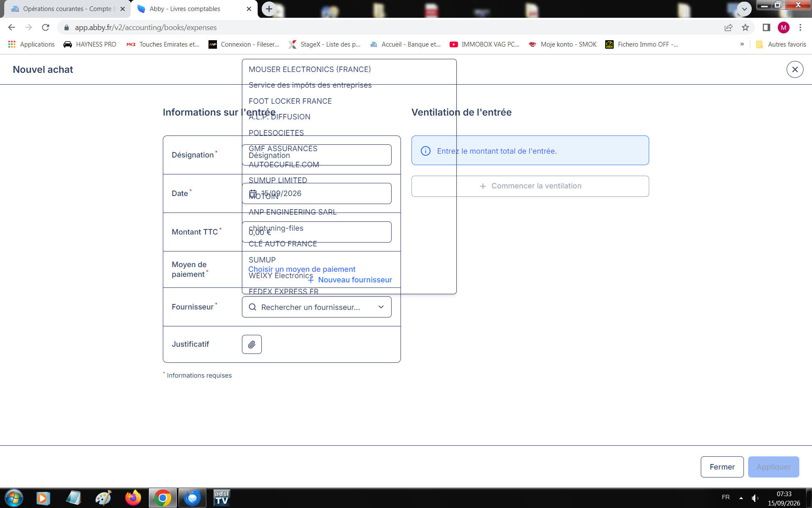
Task: Open Thunderbird mail from taskbar
Action: (192, 498)
